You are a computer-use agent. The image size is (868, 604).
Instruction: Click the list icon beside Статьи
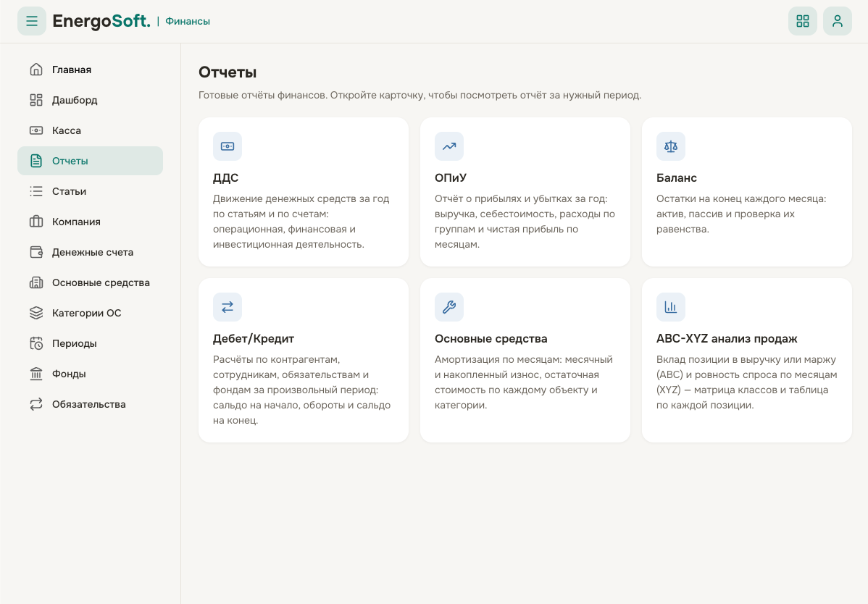click(x=36, y=191)
